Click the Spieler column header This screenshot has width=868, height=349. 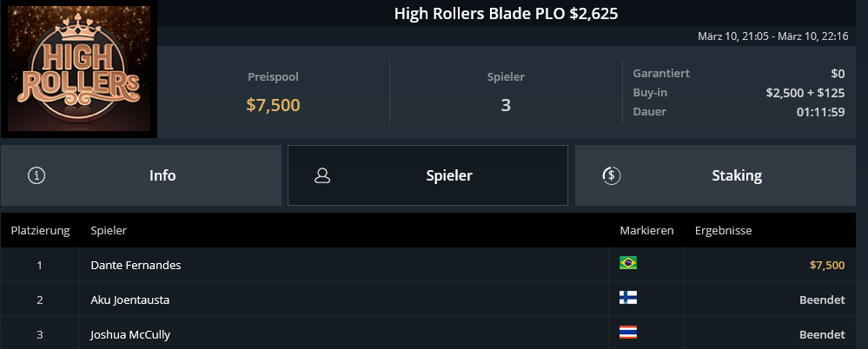(109, 231)
